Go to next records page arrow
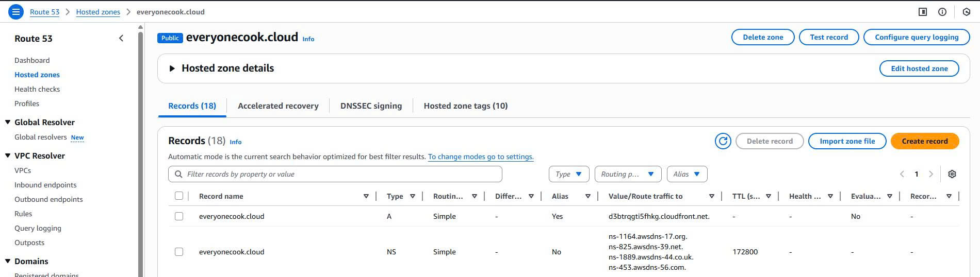Image resolution: width=980 pixels, height=277 pixels. [931, 174]
